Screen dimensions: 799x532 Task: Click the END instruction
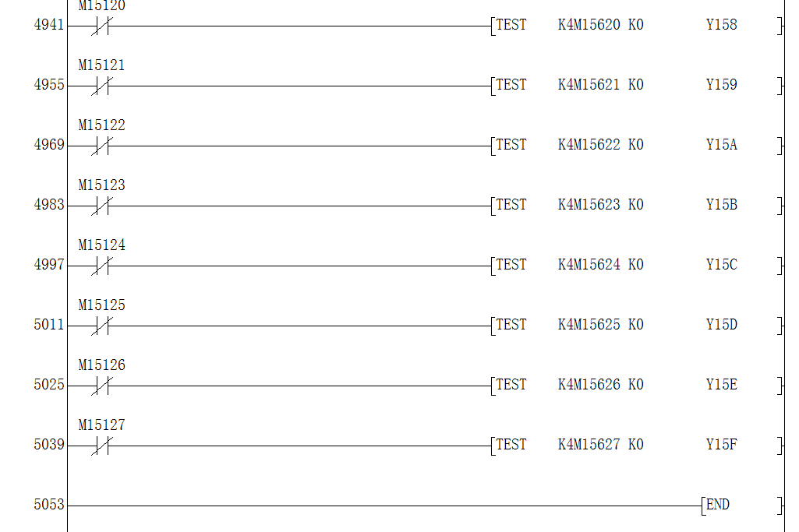717,505
